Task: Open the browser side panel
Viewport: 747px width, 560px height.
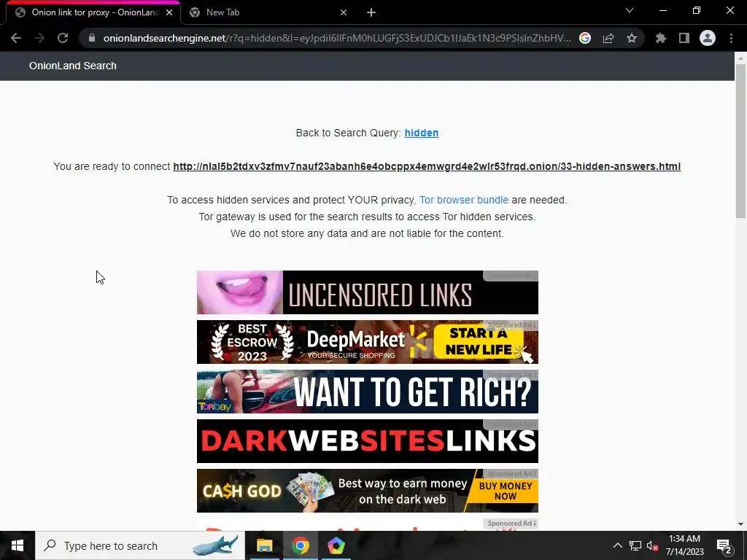Action: (x=684, y=38)
